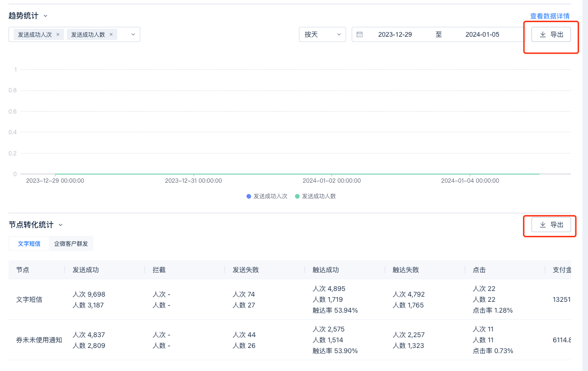Screen dimensions: 588x371
Task: Edit the end date 2024-01-05
Action: point(482,34)
